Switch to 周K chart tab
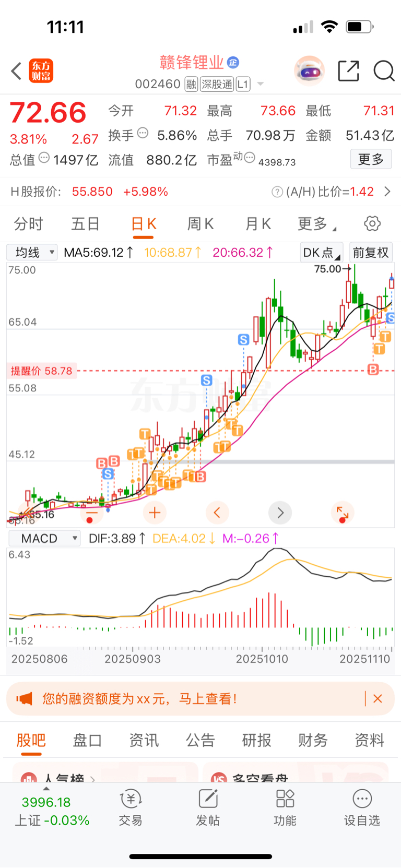Image resolution: width=401 pixels, height=868 pixels. tap(200, 224)
